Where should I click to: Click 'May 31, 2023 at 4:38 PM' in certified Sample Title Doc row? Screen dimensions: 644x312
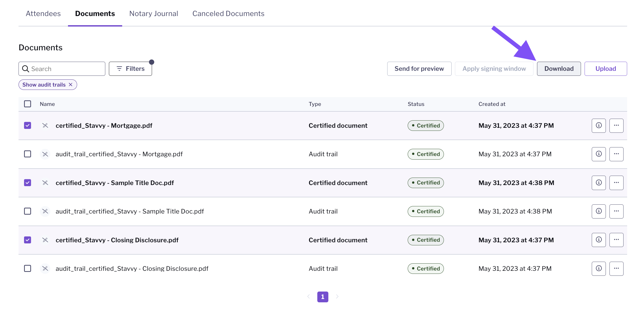pyautogui.click(x=516, y=183)
